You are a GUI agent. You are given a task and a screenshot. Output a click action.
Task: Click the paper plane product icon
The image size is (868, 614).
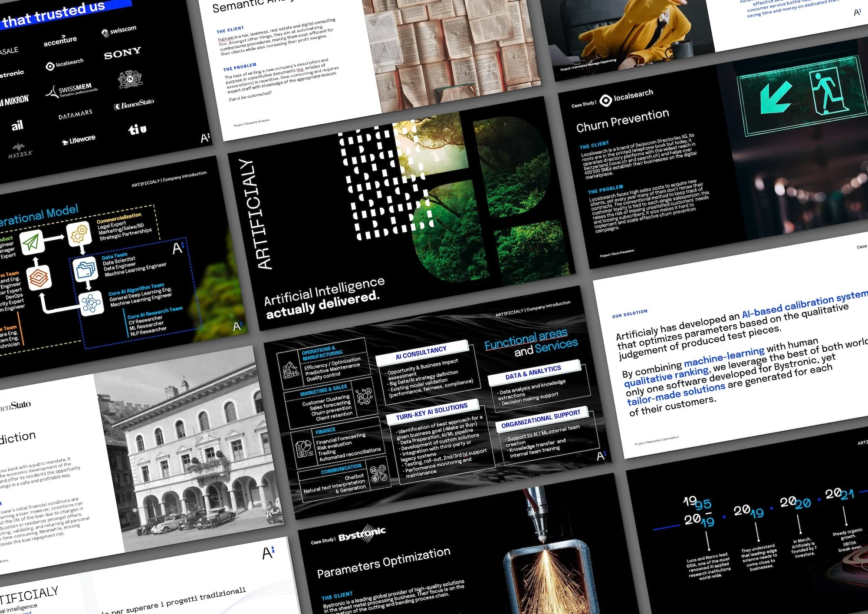(32, 242)
